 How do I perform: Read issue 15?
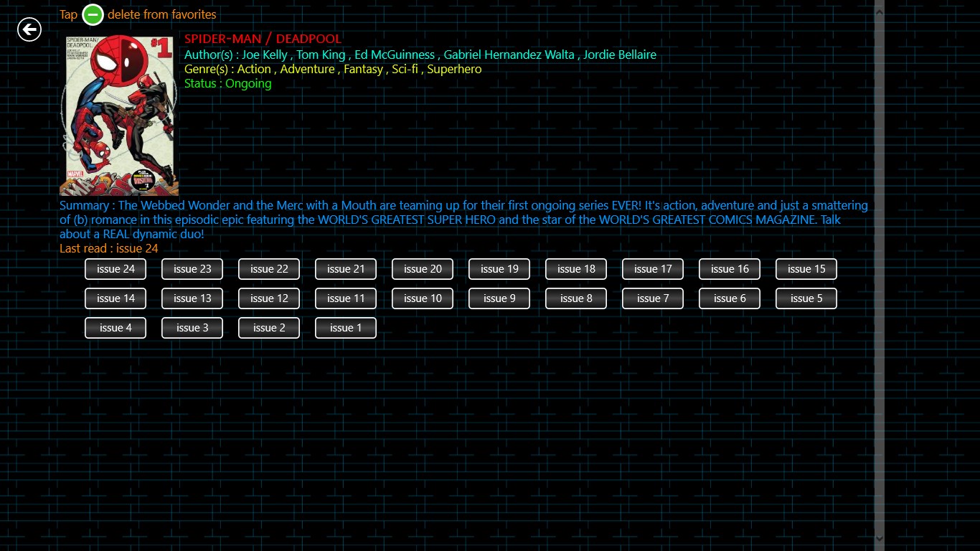coord(806,269)
